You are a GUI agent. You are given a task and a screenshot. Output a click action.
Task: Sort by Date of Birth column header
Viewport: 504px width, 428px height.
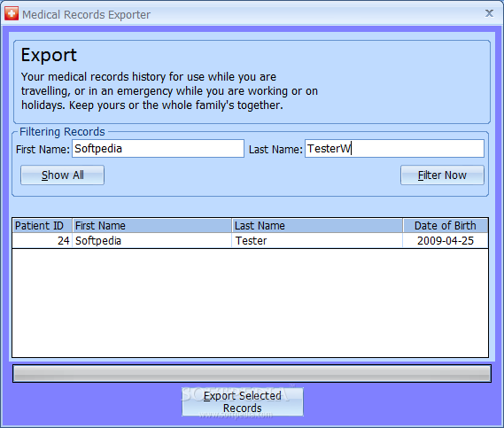[x=446, y=225]
